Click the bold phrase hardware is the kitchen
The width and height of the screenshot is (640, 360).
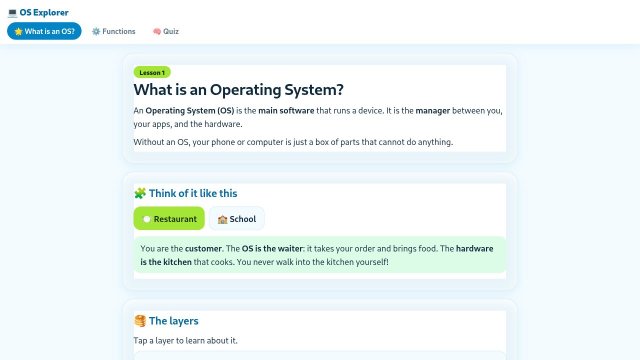click(317, 255)
